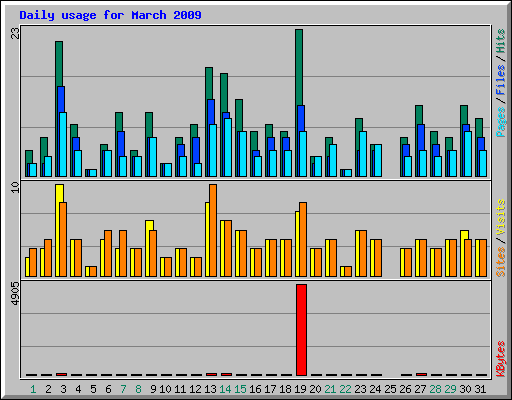The height and width of the screenshot is (400, 512).
Task: Click the tall red KBytes bar for day 19
Action: [x=301, y=330]
